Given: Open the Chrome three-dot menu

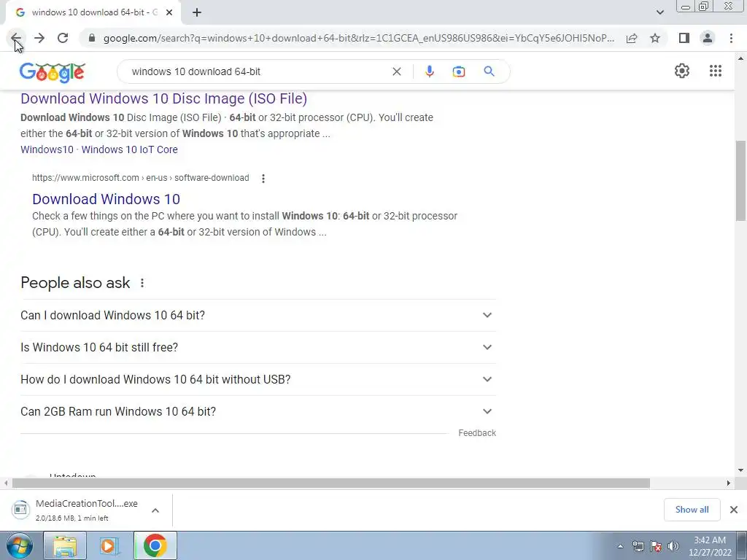Looking at the screenshot, I should (x=731, y=38).
